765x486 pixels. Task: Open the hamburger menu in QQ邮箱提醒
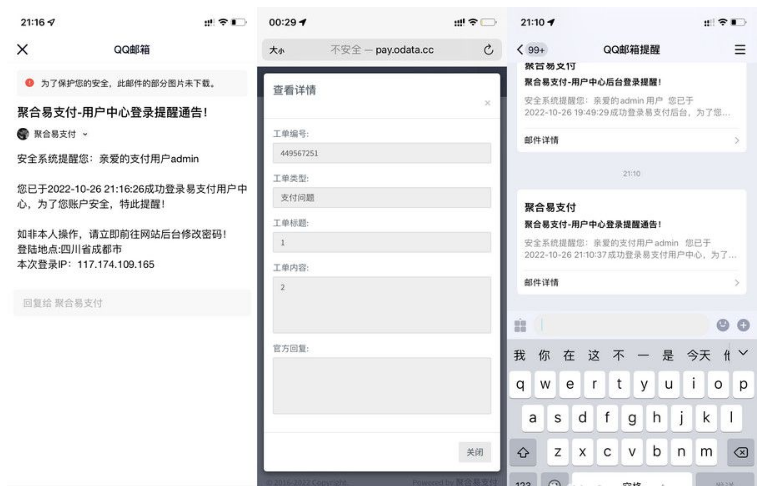point(740,49)
